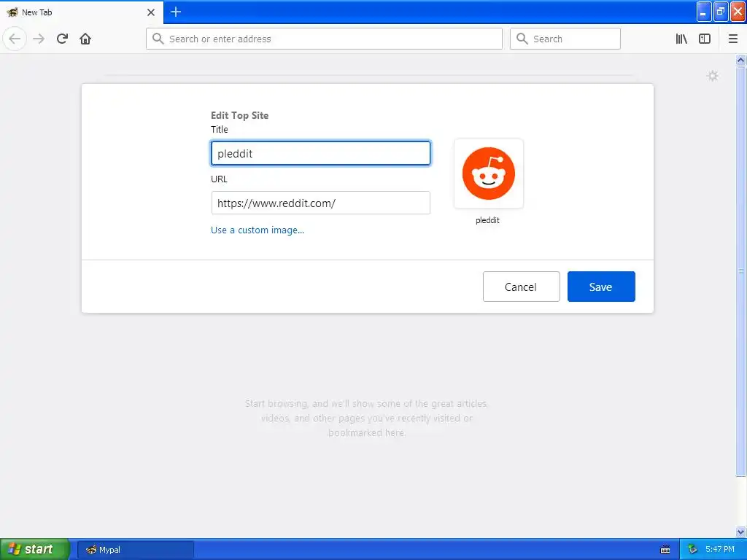747x560 pixels.
Task: Click the Edit Top Site heading
Action: pyautogui.click(x=239, y=115)
